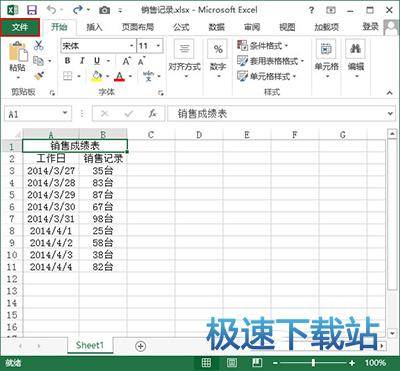The height and width of the screenshot is (371, 400).
Task: Open clipboard group dialog launcher
Action: click(52, 93)
